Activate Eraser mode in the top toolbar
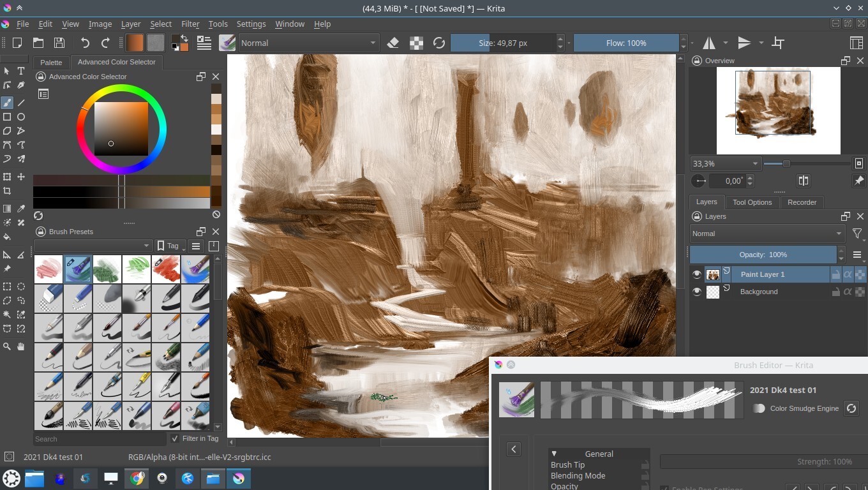 [x=393, y=43]
